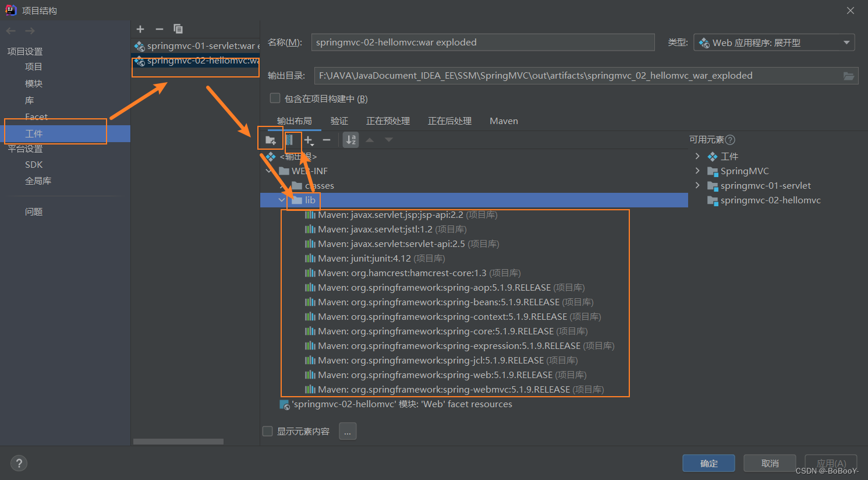The height and width of the screenshot is (480, 868).
Task: Switch to the 输出布局 tab
Action: (295, 121)
